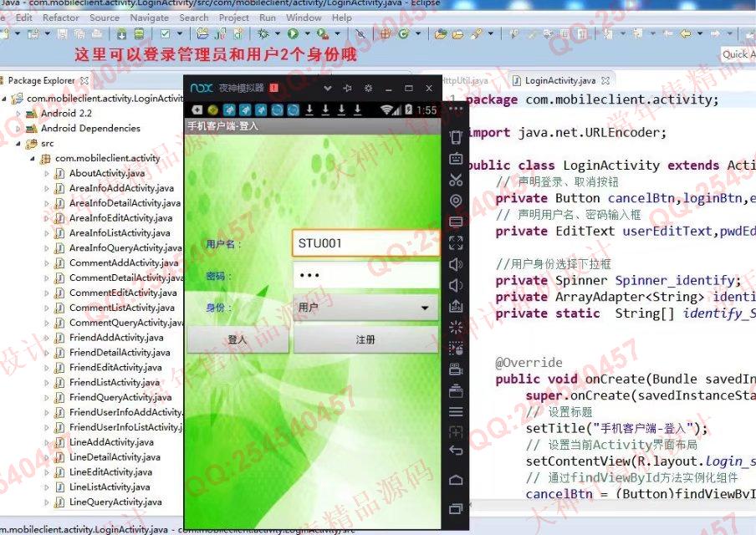Viewport: 756px width, 535px height.
Task: Open the Window menu
Action: (304, 18)
